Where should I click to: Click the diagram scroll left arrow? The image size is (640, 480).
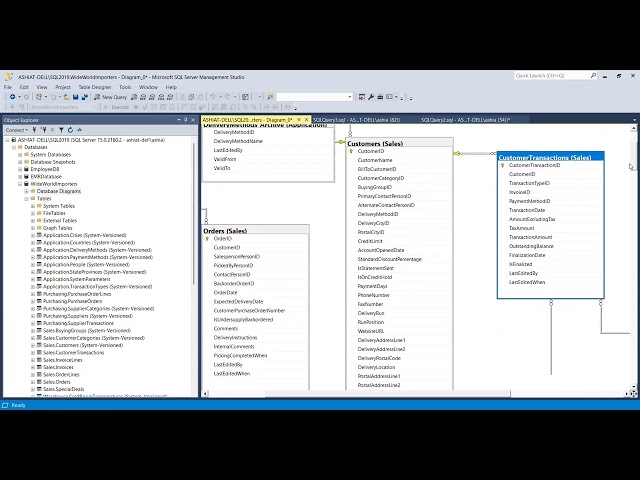pos(205,394)
